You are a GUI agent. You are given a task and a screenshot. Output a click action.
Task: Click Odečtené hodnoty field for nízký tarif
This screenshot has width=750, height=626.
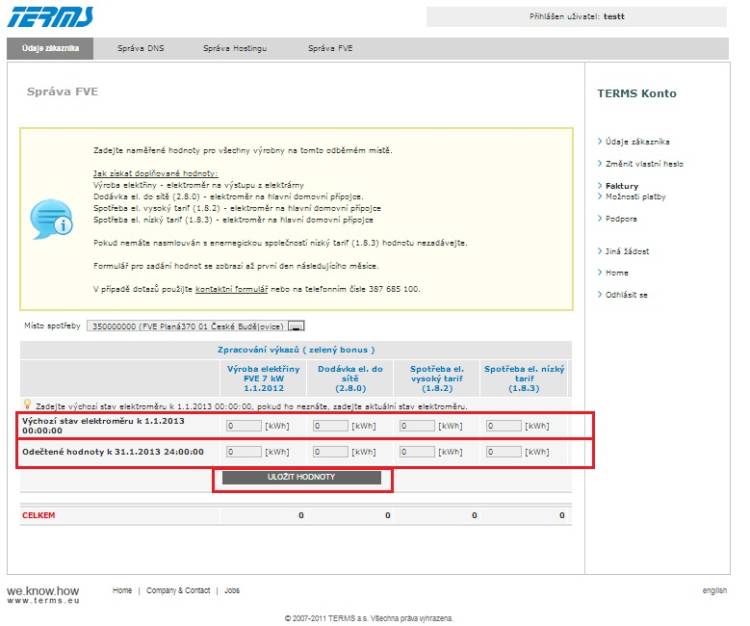point(502,451)
